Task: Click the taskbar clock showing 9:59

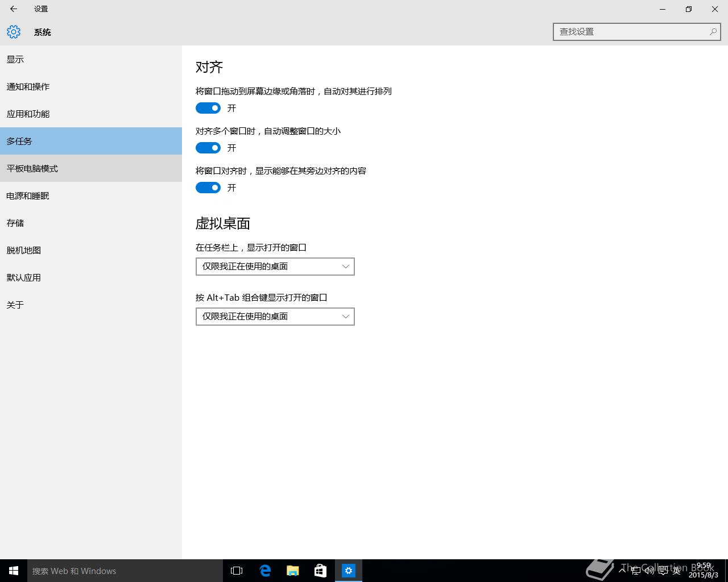Action: 704,571
